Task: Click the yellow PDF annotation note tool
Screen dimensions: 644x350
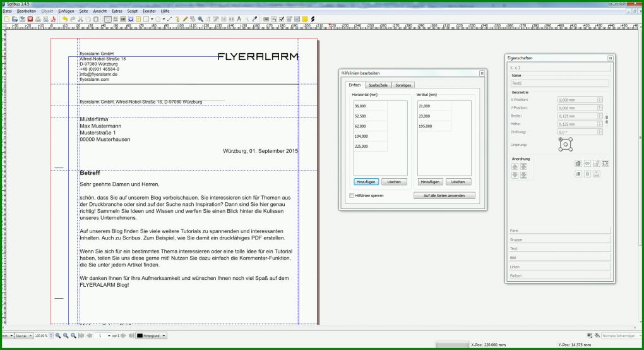Action: click(305, 19)
